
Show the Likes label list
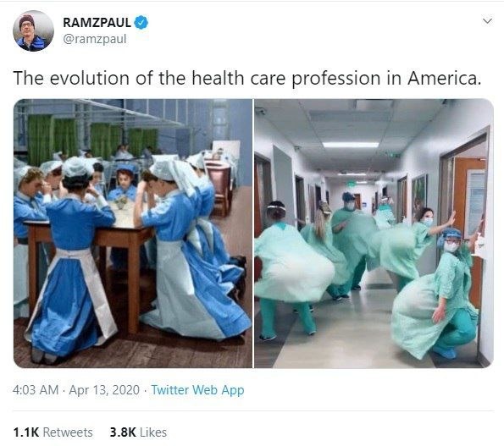point(153,432)
